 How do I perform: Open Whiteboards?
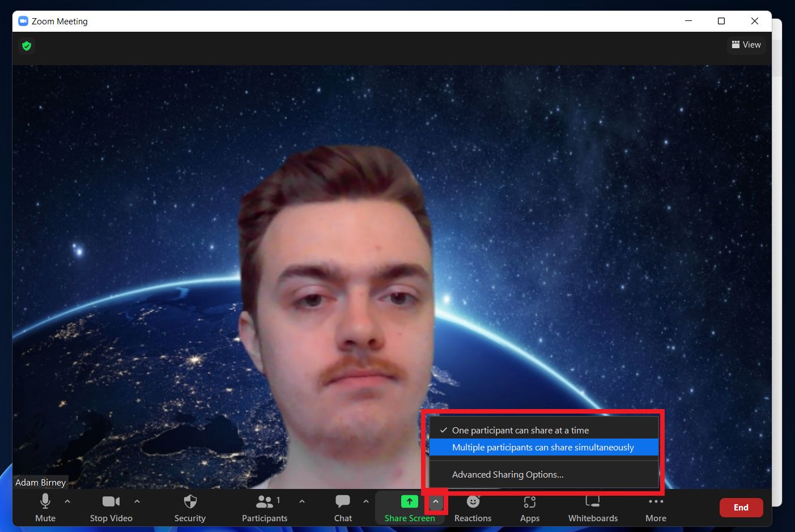pos(593,507)
